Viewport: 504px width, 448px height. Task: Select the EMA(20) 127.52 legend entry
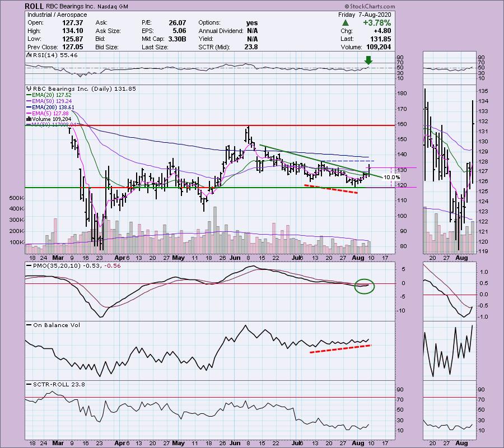[x=48, y=96]
